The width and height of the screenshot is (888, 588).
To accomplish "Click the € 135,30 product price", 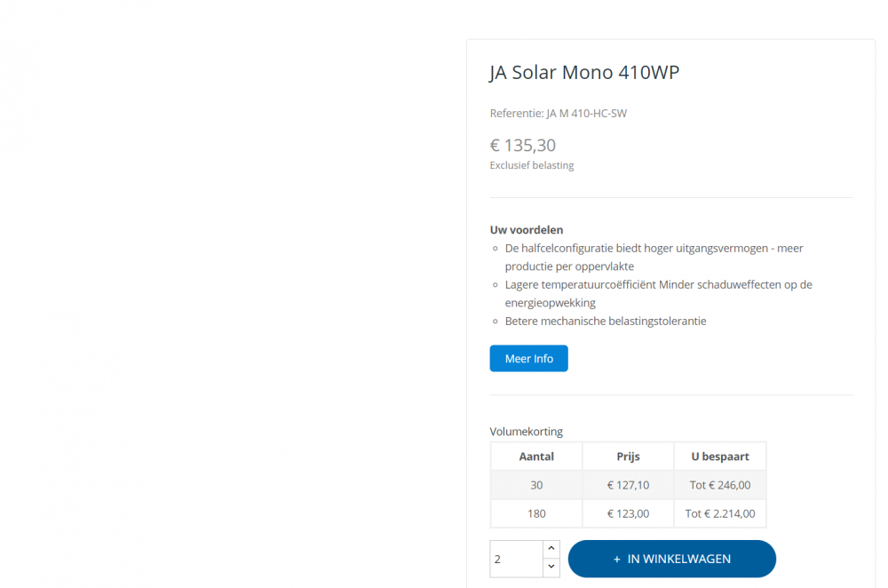I will pyautogui.click(x=523, y=145).
